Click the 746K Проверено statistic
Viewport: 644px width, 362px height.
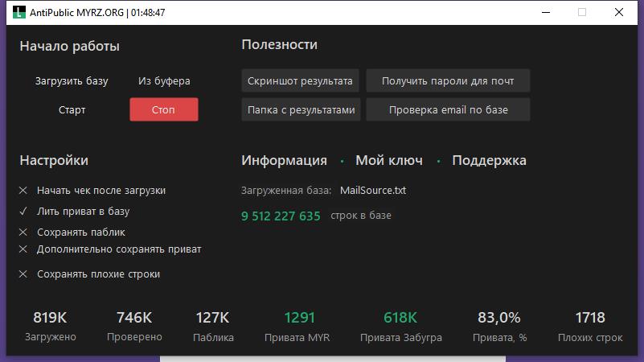click(x=134, y=327)
